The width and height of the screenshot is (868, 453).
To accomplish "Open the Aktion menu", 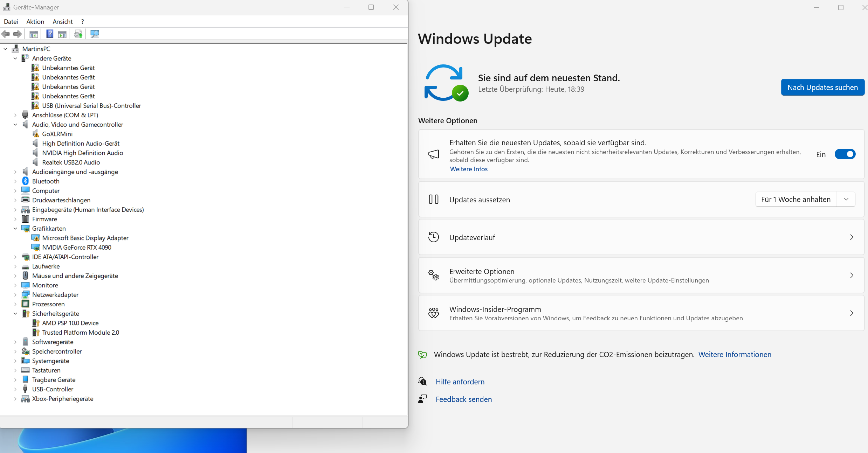I will [x=35, y=21].
